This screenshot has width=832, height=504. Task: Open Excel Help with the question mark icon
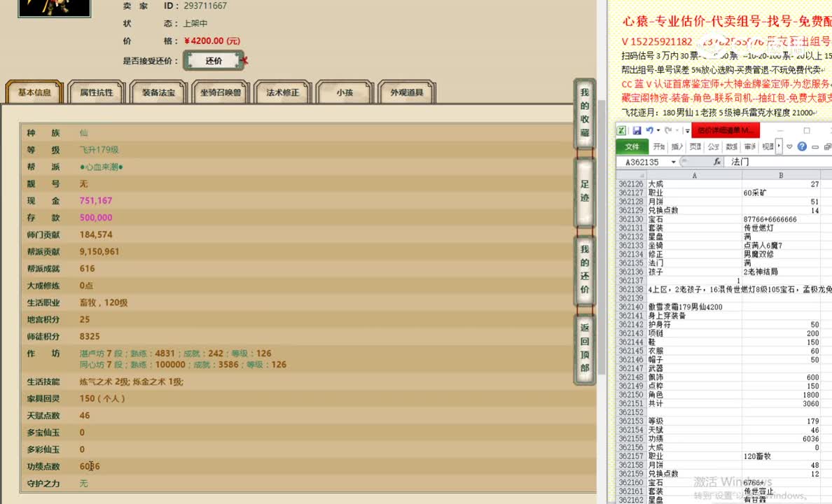[802, 146]
